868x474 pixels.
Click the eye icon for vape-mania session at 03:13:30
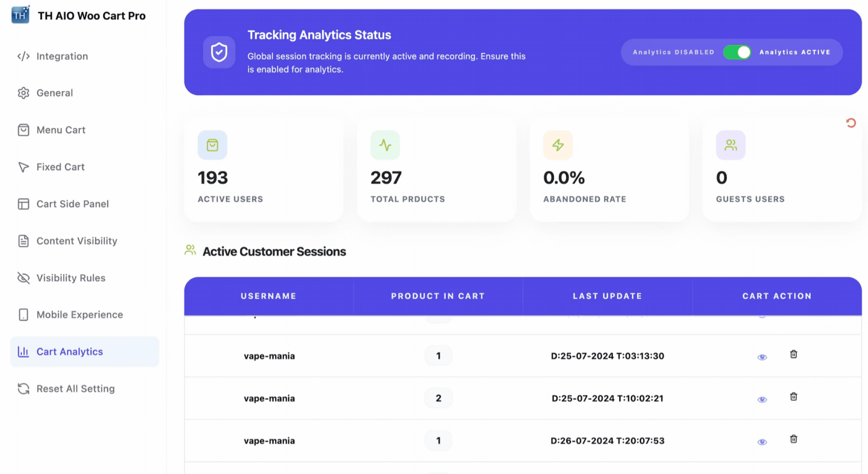761,357
